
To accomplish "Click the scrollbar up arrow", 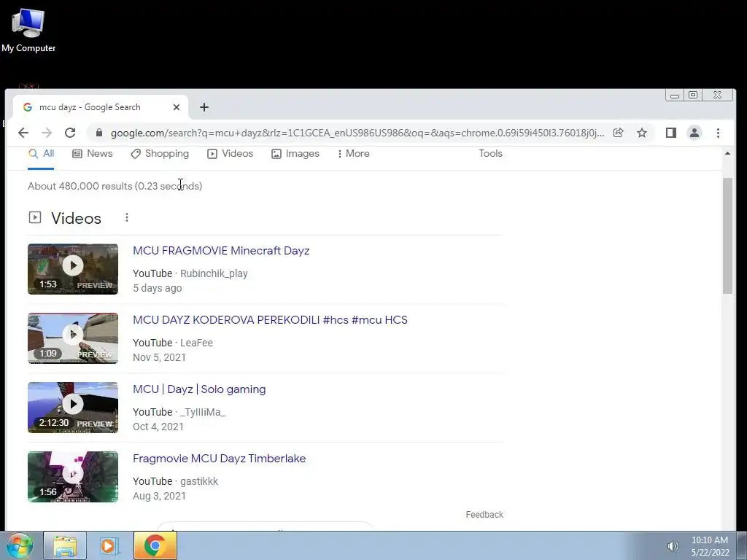I will tap(727, 153).
